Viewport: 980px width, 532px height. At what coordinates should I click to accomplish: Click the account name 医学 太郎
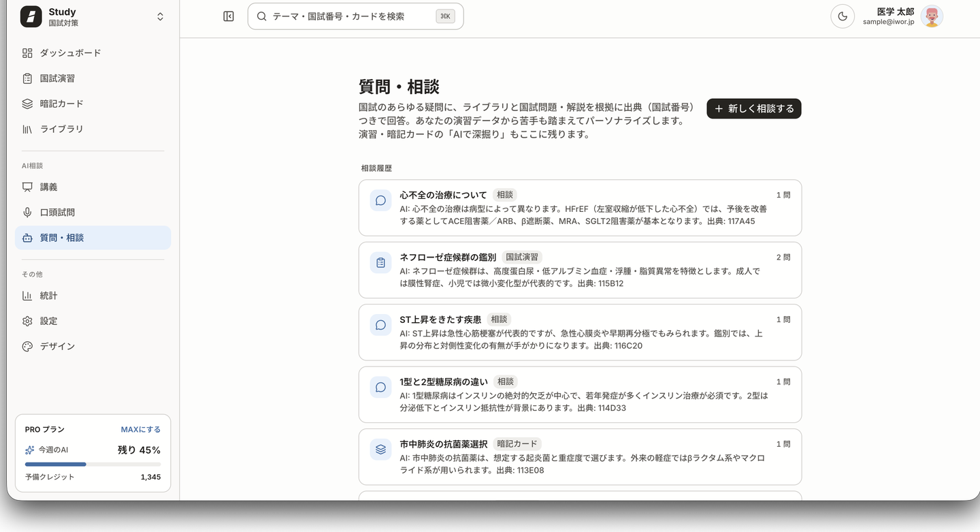point(896,12)
